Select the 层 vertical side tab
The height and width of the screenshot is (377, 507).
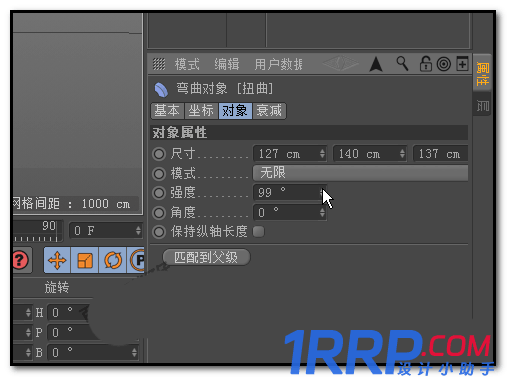(482, 105)
